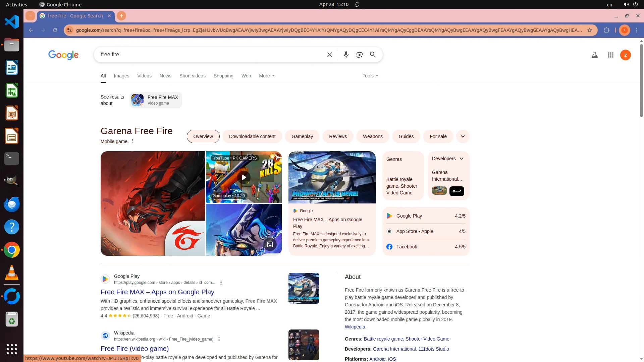Click the voice search microphone icon
Screen dimensions: 644x362
pyautogui.click(x=346, y=55)
